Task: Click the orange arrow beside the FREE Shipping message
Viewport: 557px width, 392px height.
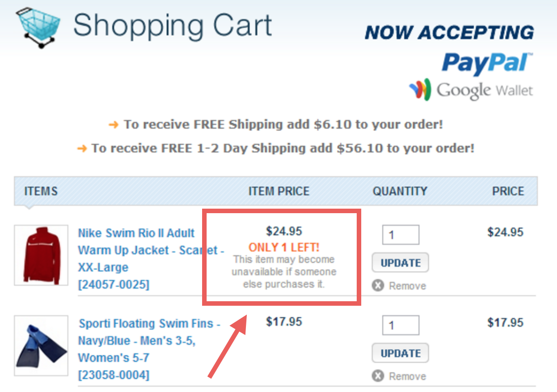Action: pos(113,125)
